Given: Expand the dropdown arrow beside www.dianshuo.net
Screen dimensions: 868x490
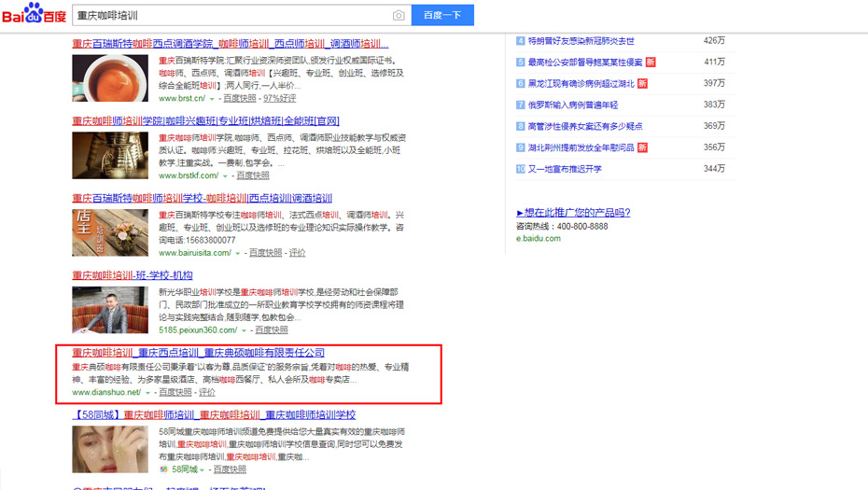Looking at the screenshot, I should pyautogui.click(x=148, y=393).
